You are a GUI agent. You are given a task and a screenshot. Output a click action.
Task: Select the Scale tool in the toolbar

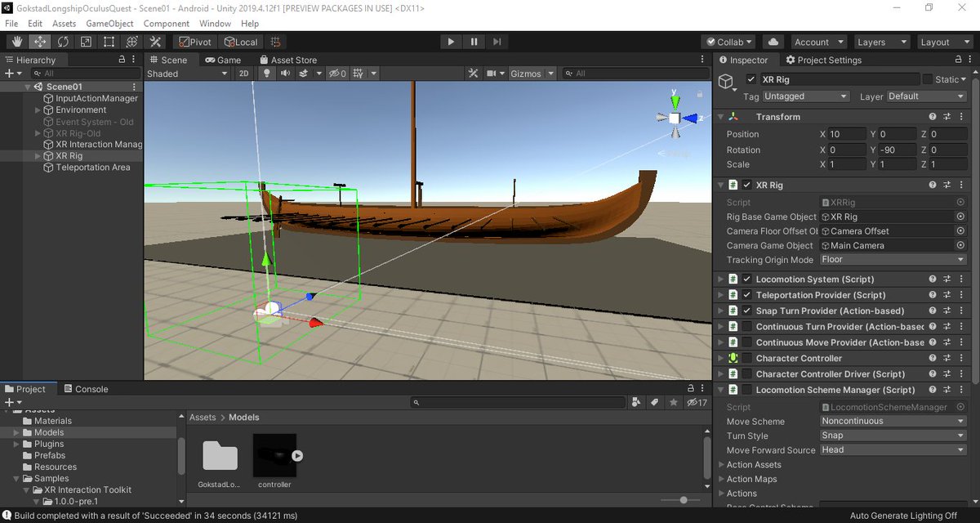click(85, 42)
